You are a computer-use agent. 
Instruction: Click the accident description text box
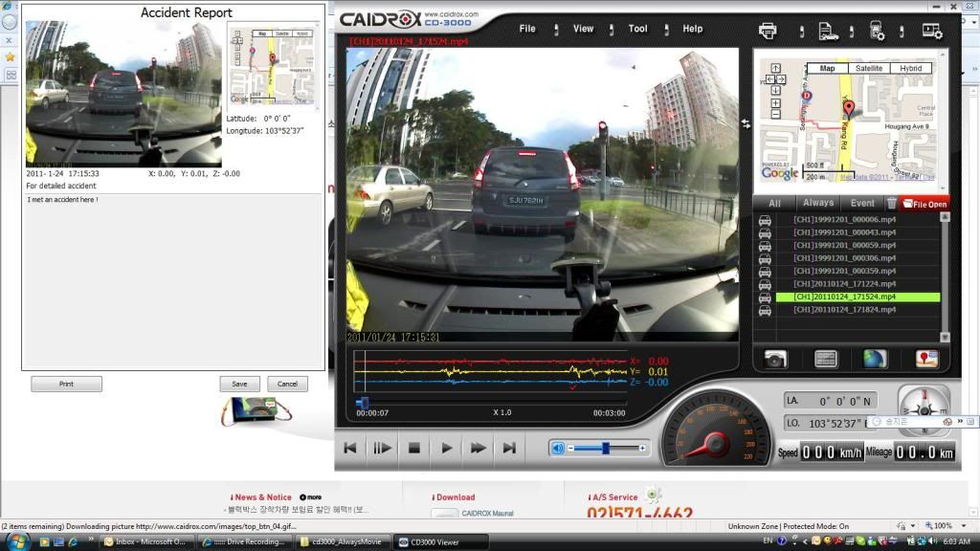pyautogui.click(x=173, y=280)
